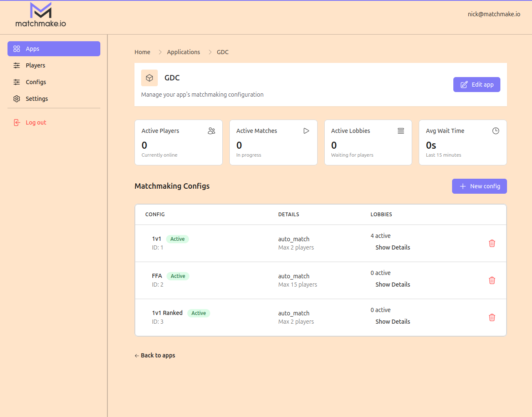Open the Active Players people icon
Image resolution: width=532 pixels, height=417 pixels.
pos(211,130)
